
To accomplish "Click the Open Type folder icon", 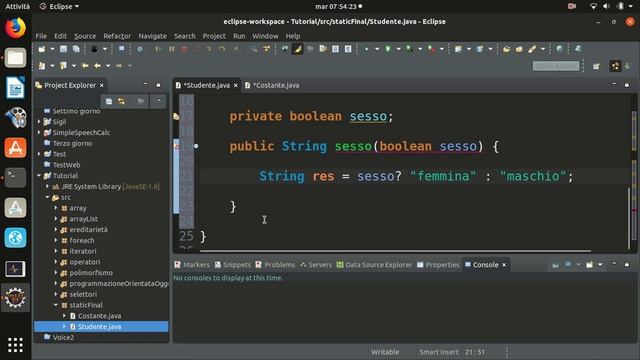I will pos(507,49).
